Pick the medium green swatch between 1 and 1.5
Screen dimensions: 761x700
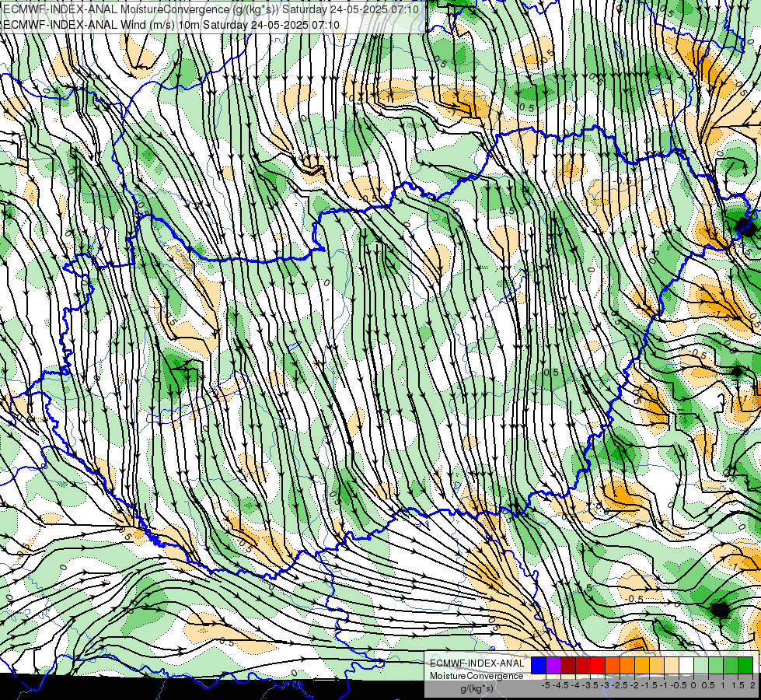click(x=731, y=665)
